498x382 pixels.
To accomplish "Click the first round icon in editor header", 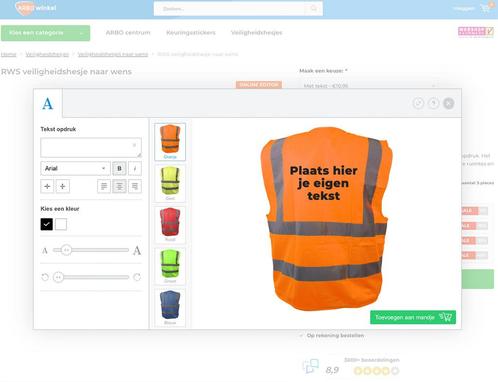I will (x=418, y=103).
